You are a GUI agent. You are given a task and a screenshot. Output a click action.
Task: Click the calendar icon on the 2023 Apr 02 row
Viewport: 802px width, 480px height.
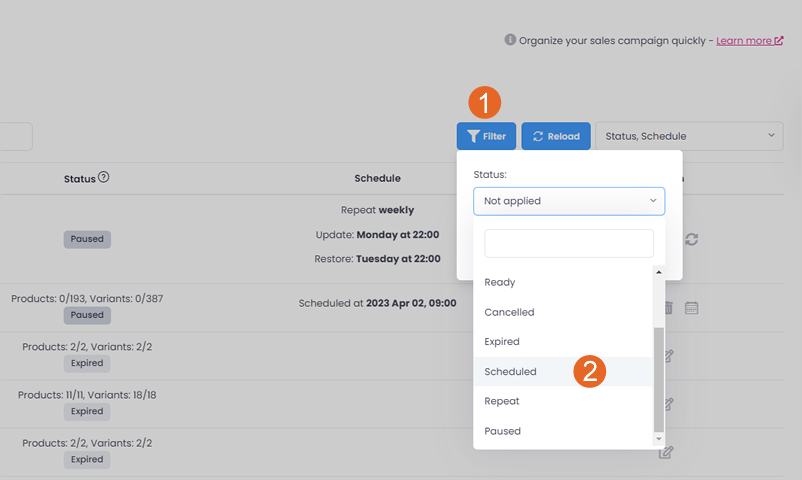coord(692,308)
